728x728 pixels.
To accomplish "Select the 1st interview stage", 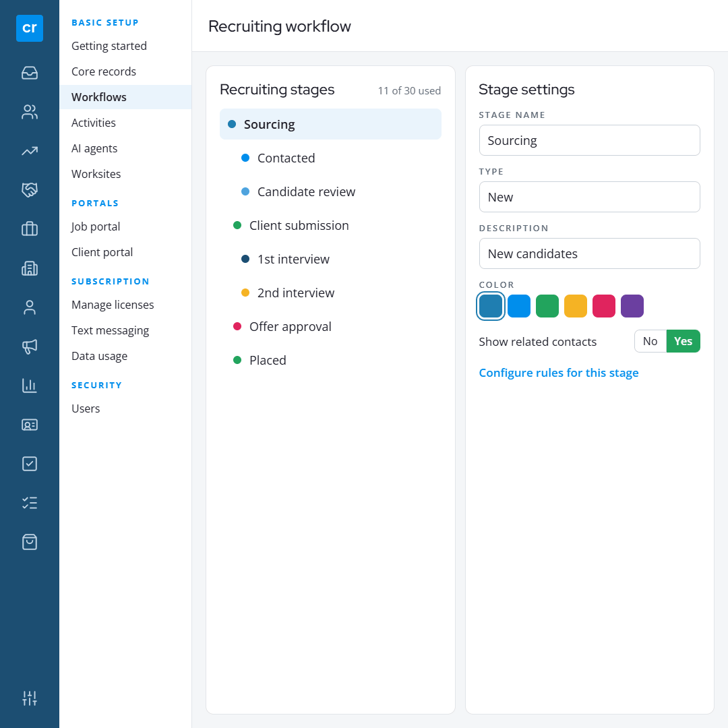I will tap(330, 259).
